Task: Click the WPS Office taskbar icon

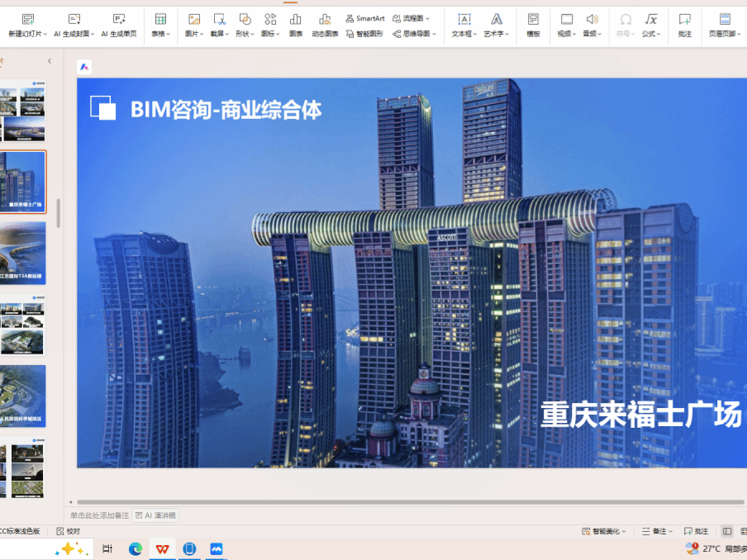Action: click(x=163, y=549)
